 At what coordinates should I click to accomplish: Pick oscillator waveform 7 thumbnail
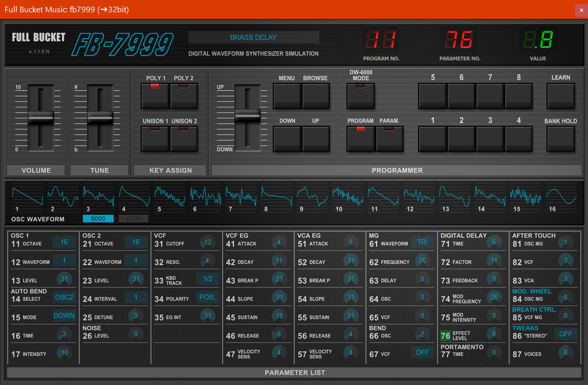coord(241,197)
